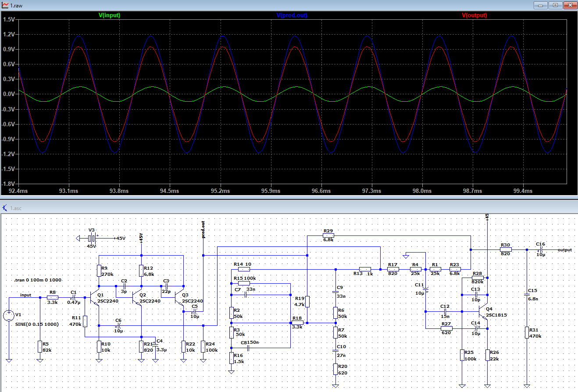
Task: Select resistor R18 3.3k
Action: click(x=297, y=323)
